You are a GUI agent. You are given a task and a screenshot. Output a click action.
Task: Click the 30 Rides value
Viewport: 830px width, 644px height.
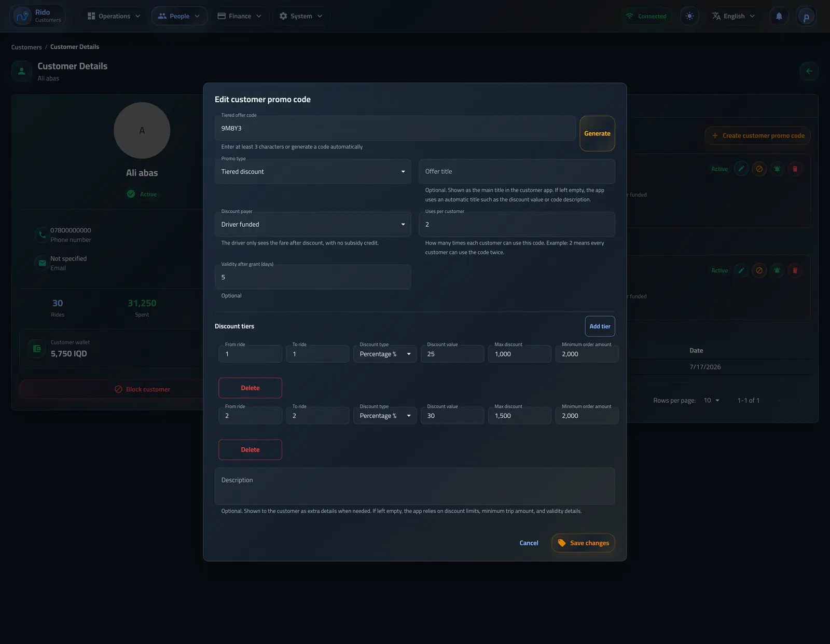(x=58, y=303)
